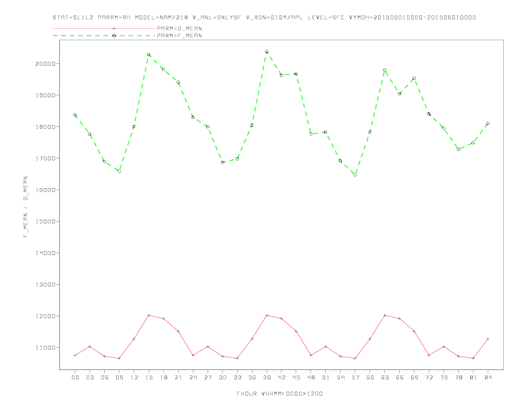532x411 pixels.
Task: Click the 63 forecast hour tick label
Action: click(385, 377)
